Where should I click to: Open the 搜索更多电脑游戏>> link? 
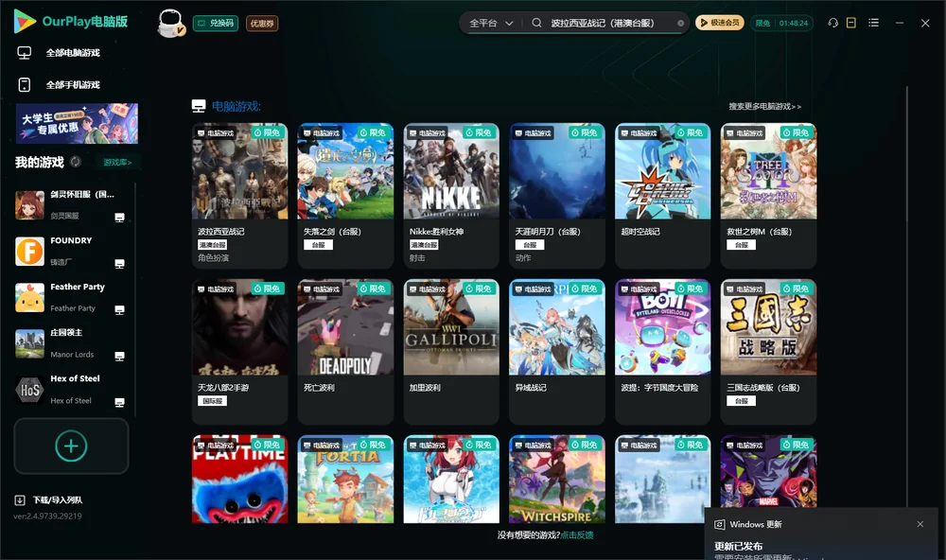[x=765, y=106]
